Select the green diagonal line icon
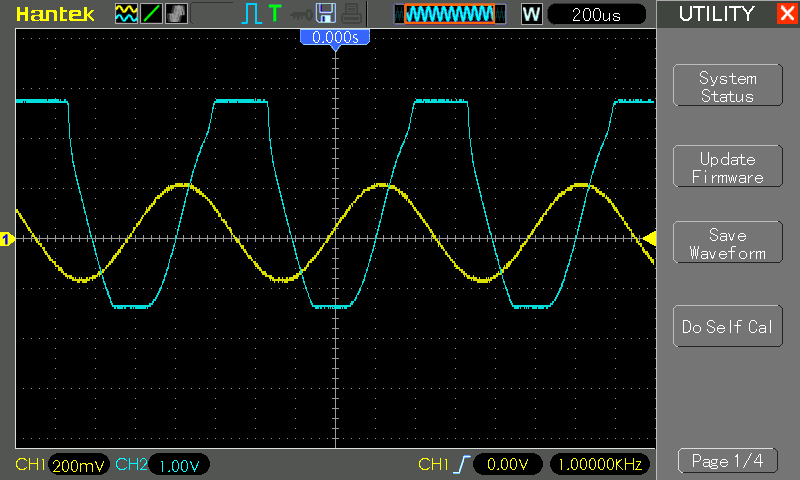 tap(152, 14)
